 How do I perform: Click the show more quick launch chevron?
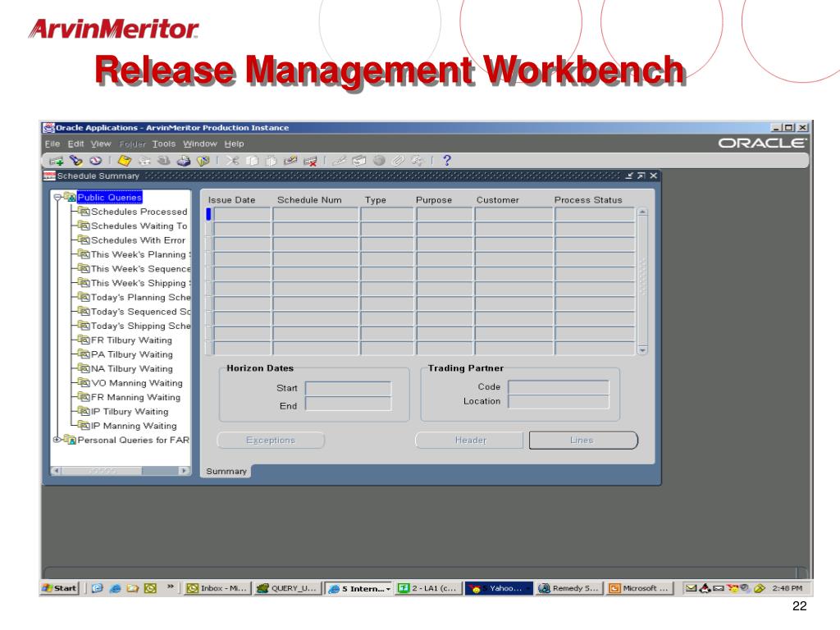171,587
